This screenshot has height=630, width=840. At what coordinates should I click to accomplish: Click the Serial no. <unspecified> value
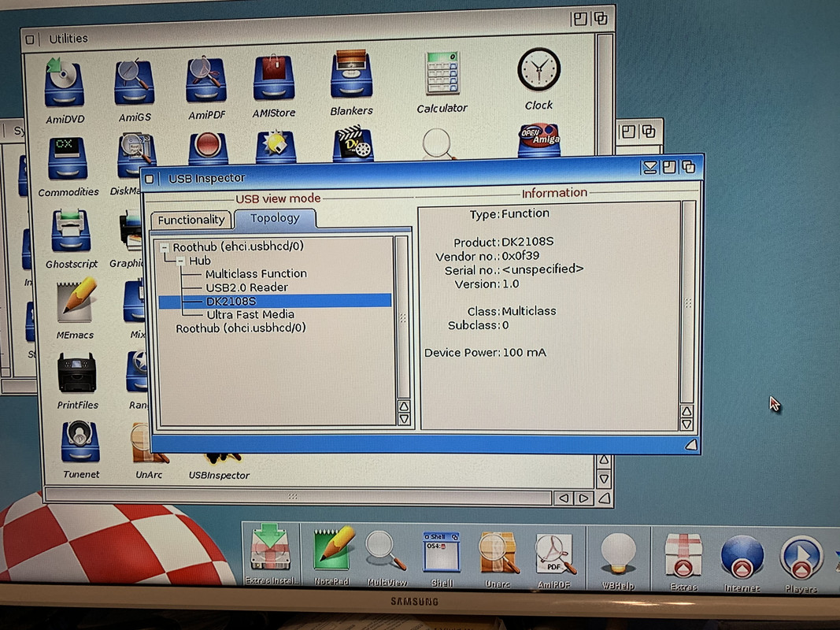[x=542, y=269]
